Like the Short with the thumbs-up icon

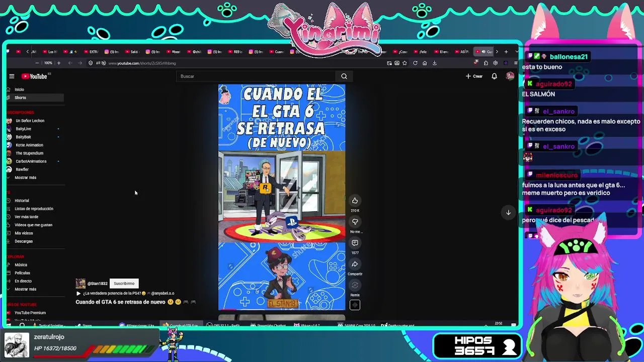355,201
